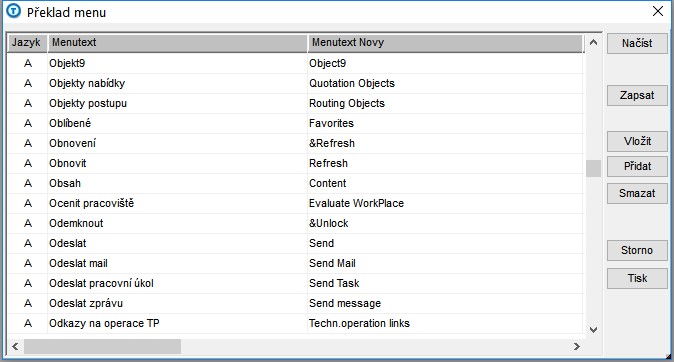Select the Evaluate WorkPlace cell
Image resolution: width=674 pixels, height=362 pixels.
click(445, 203)
